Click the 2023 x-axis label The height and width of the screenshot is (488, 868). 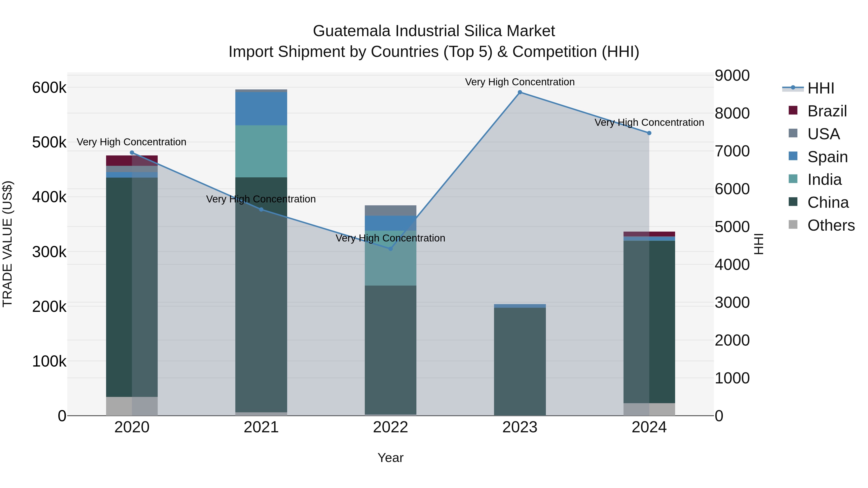[520, 427]
